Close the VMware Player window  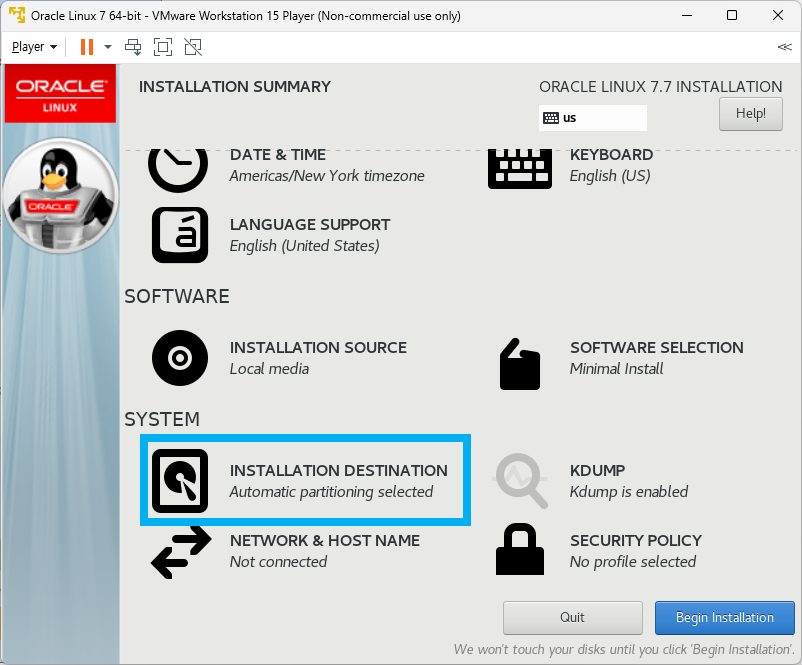[x=778, y=15]
